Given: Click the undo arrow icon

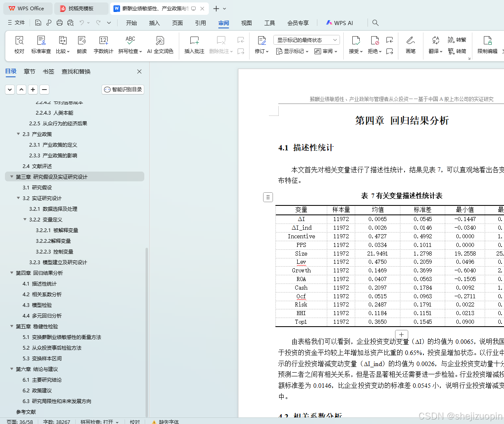Looking at the screenshot, I should pyautogui.click(x=82, y=23).
